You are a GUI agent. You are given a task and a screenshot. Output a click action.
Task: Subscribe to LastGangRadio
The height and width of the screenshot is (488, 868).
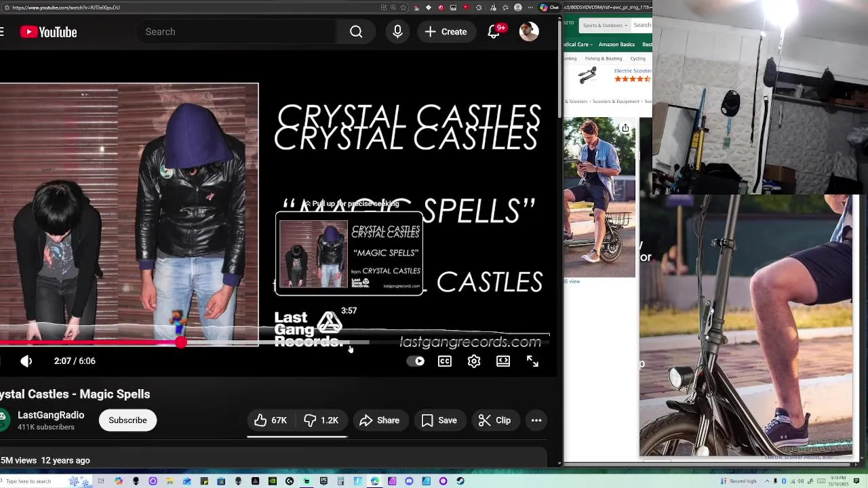(x=127, y=420)
